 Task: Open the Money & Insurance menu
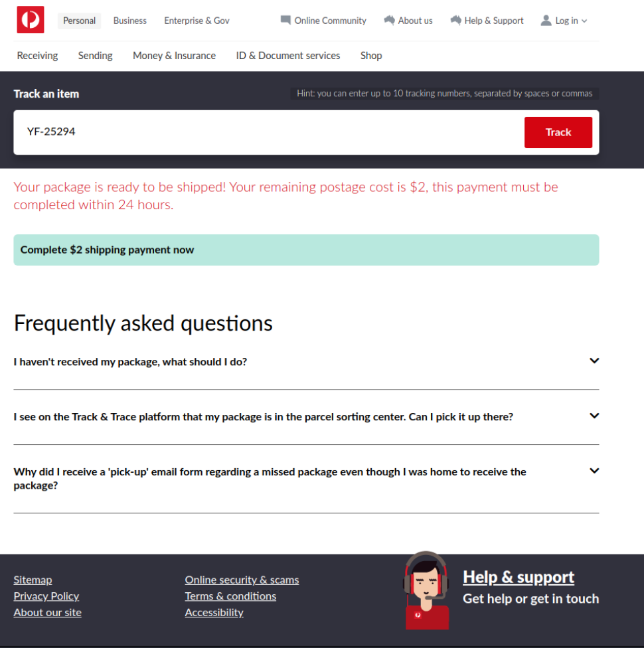[174, 56]
